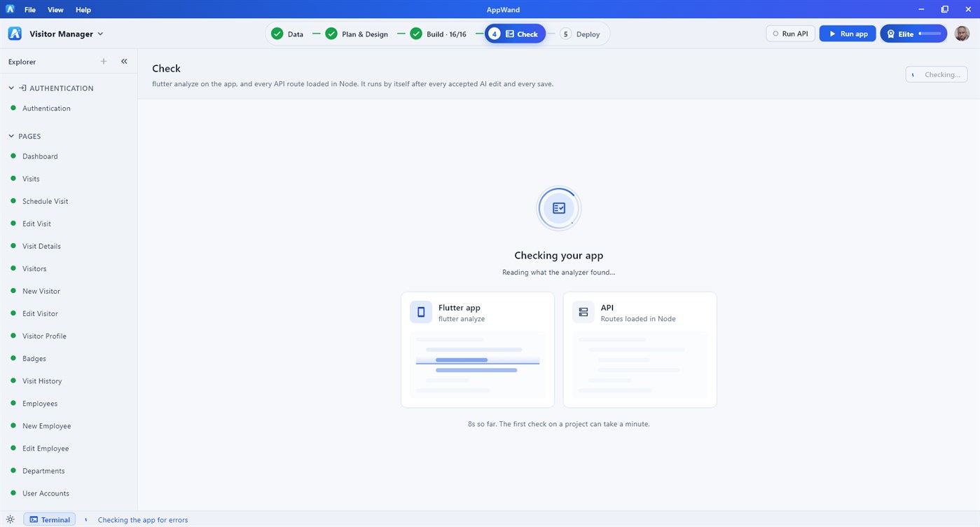The width and height of the screenshot is (980, 527).
Task: Open the Visitor Profile page
Action: 44,336
